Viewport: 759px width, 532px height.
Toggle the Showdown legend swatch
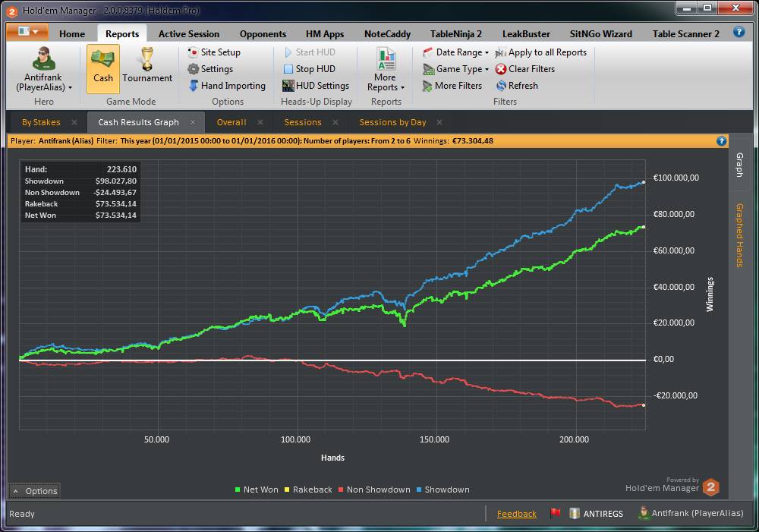pyautogui.click(x=419, y=490)
